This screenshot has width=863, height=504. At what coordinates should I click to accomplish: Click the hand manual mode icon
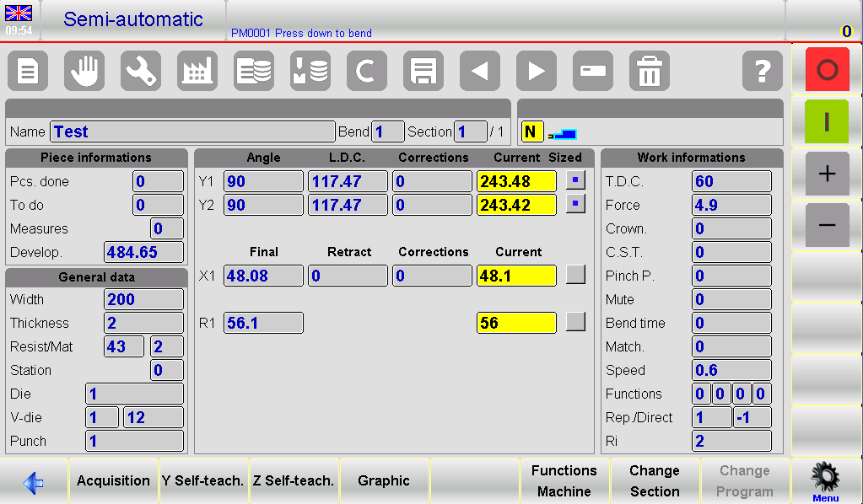84,71
